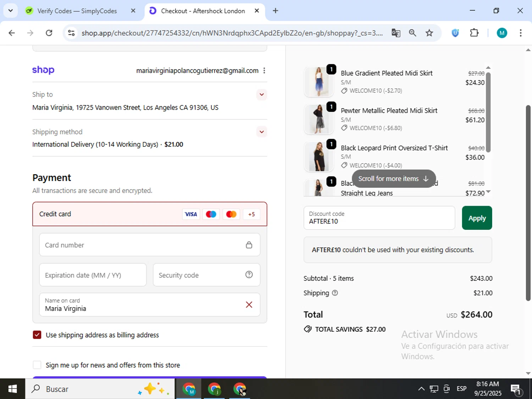The image size is (532, 399).
Task: Close the Verify Codes — SimplyCodes tab
Action: click(x=133, y=11)
